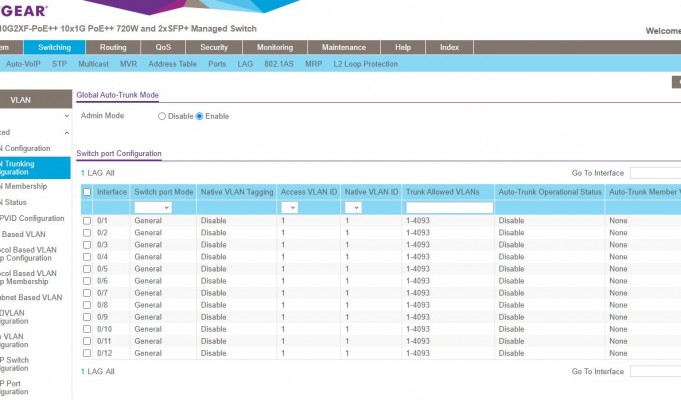This screenshot has height=400, width=681.
Task: Open the Switch port Mode filter dropdown
Action: 153,207
